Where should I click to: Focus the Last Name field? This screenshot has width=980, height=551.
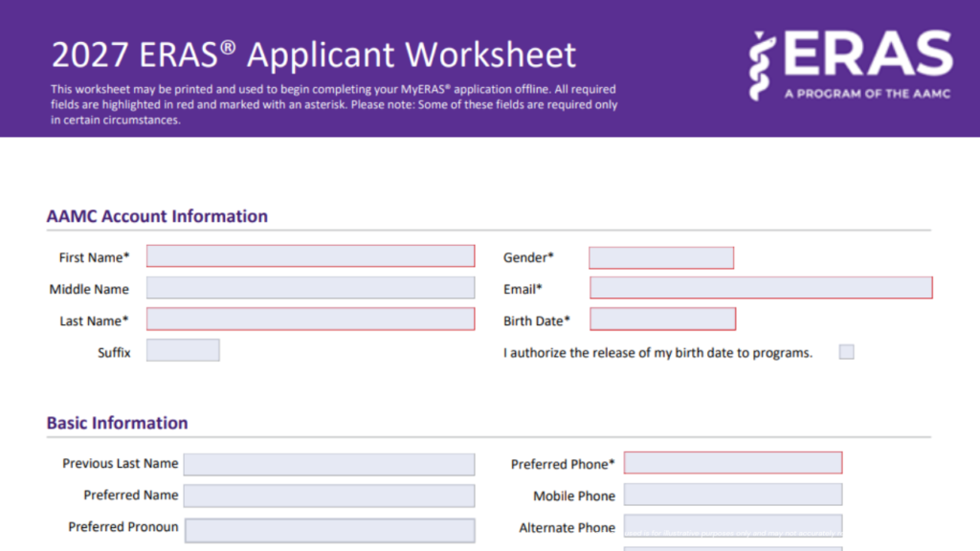[x=311, y=320]
